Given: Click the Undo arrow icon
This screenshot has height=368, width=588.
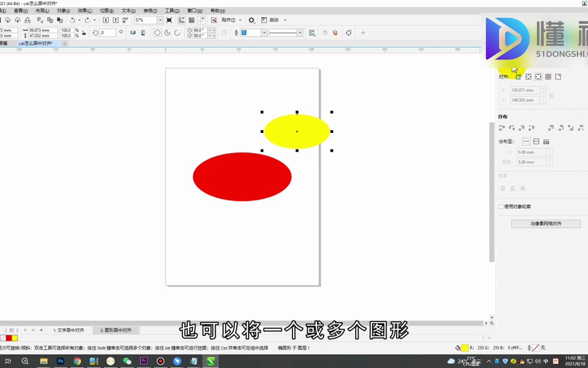Looking at the screenshot, I should [x=72, y=20].
